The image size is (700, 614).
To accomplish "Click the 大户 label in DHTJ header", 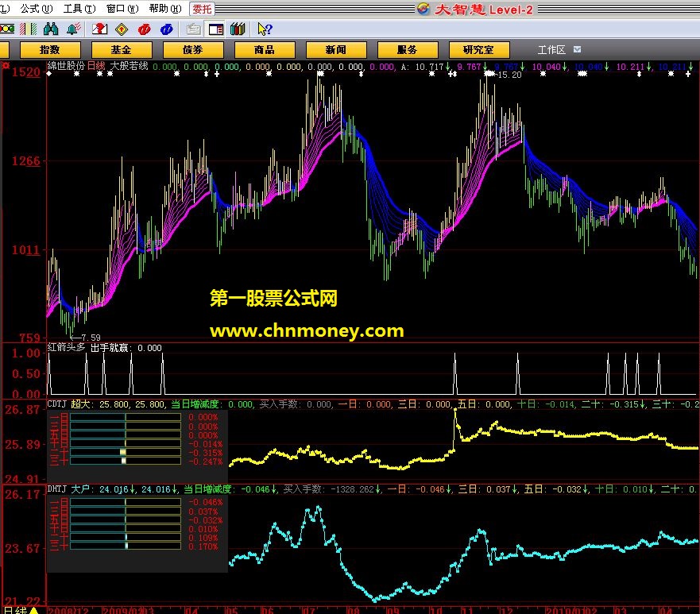I will pos(82,489).
